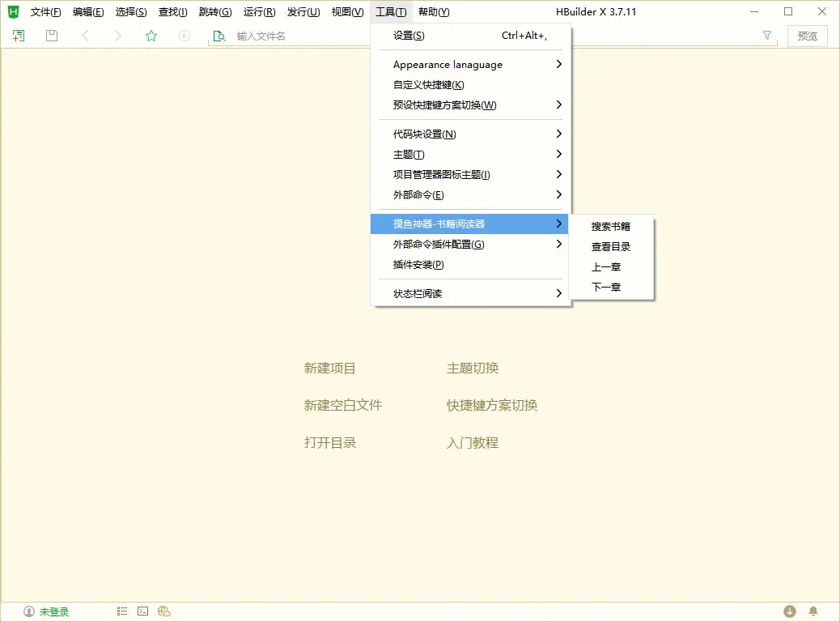Click the run play icon in toolbar
Viewport: 840px width, 622px height.
click(185, 36)
